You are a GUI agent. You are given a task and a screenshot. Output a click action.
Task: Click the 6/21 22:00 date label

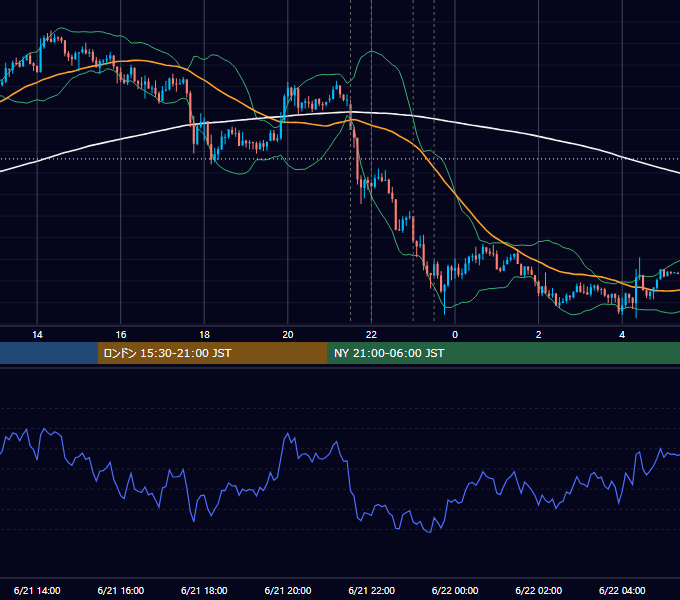click(x=372, y=590)
